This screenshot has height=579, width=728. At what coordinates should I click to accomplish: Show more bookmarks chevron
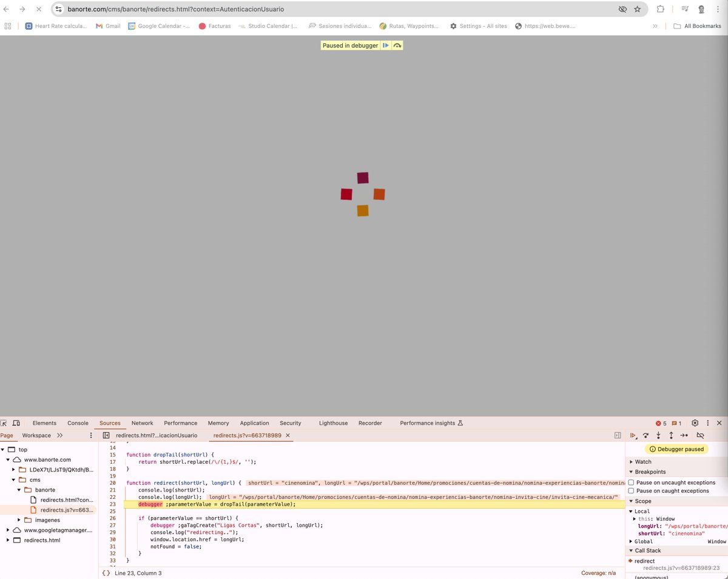pos(655,26)
